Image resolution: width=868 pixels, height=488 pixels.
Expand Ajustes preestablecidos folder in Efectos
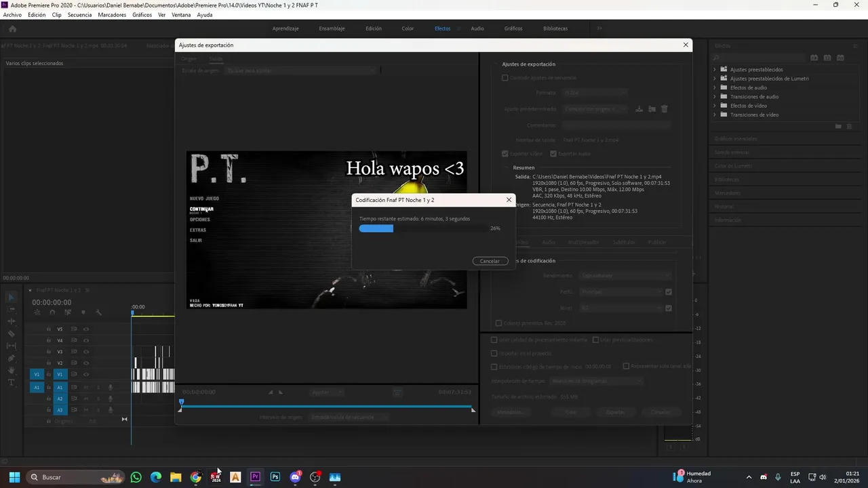(715, 69)
